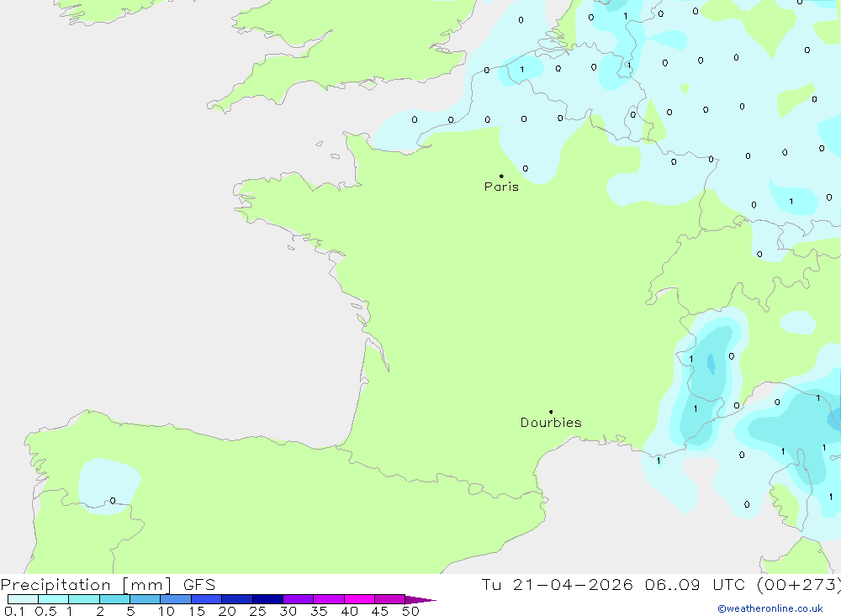Select the Dourbies location dot marker
The image size is (841, 616).
tap(551, 412)
